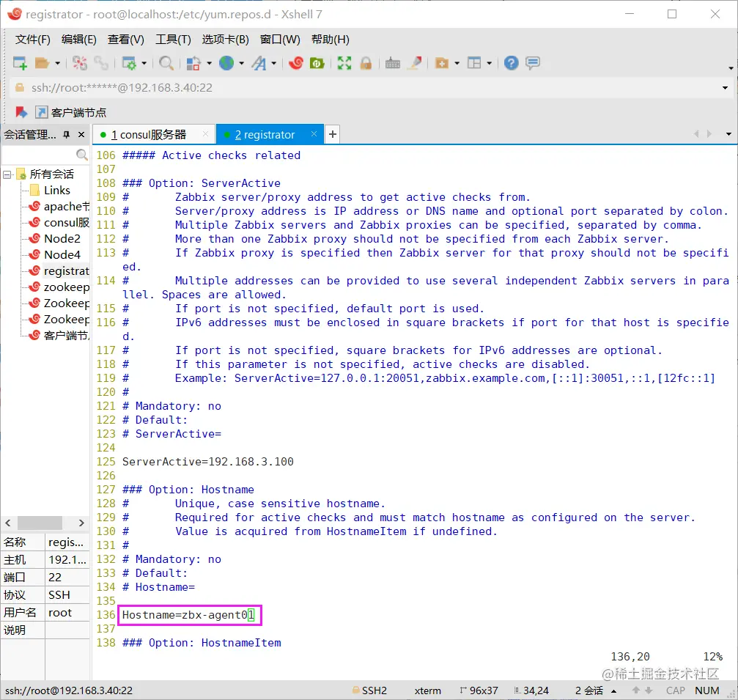
Task: Expand the Properties icon dropdown arrow
Action: click(144, 63)
